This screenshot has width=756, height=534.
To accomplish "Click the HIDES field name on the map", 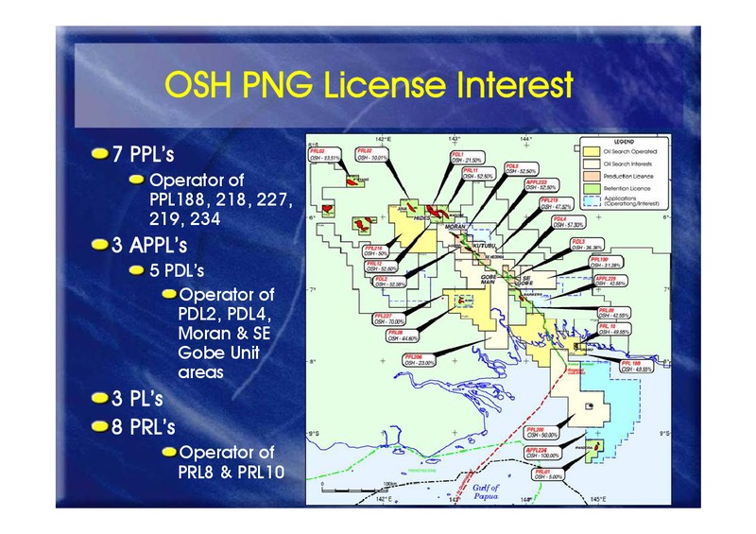I will click(421, 218).
